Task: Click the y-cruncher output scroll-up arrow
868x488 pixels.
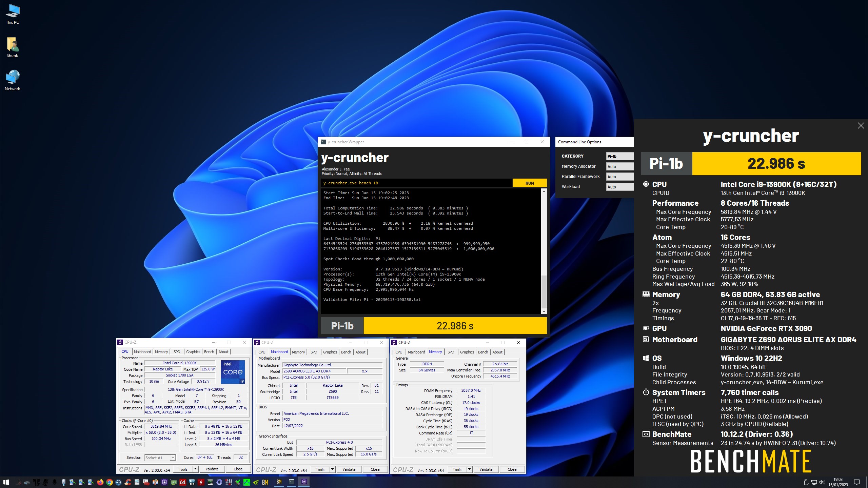Action: click(x=544, y=191)
